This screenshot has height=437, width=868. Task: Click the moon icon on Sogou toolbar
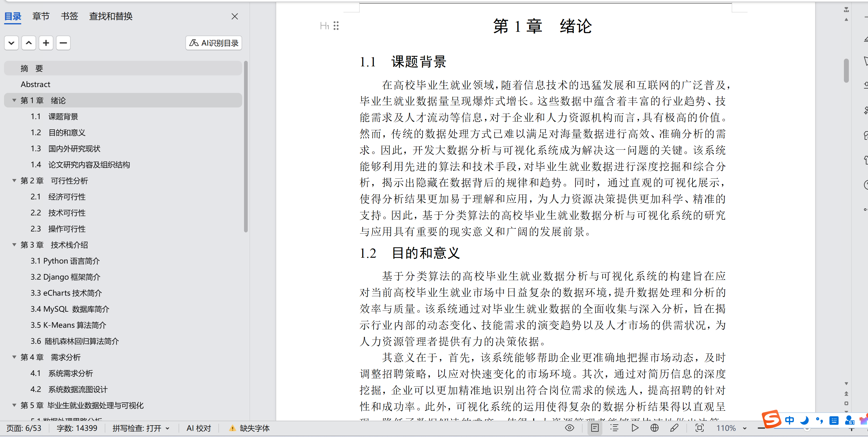coord(805,420)
